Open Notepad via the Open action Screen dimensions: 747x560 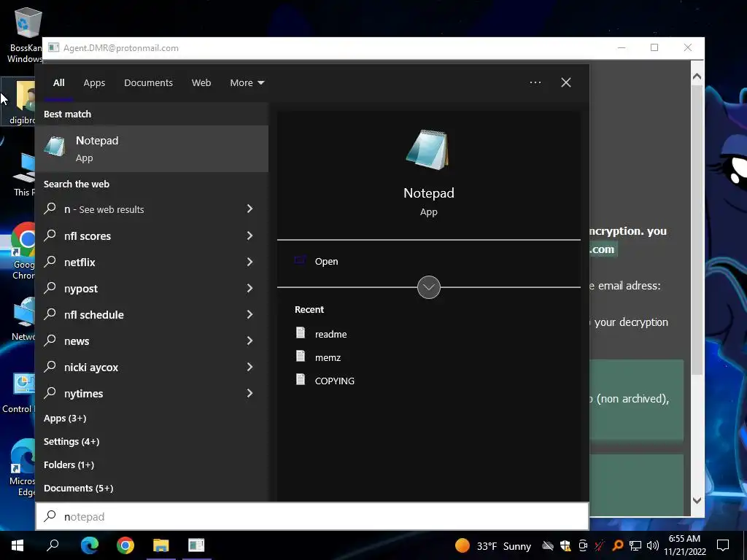[x=326, y=262]
